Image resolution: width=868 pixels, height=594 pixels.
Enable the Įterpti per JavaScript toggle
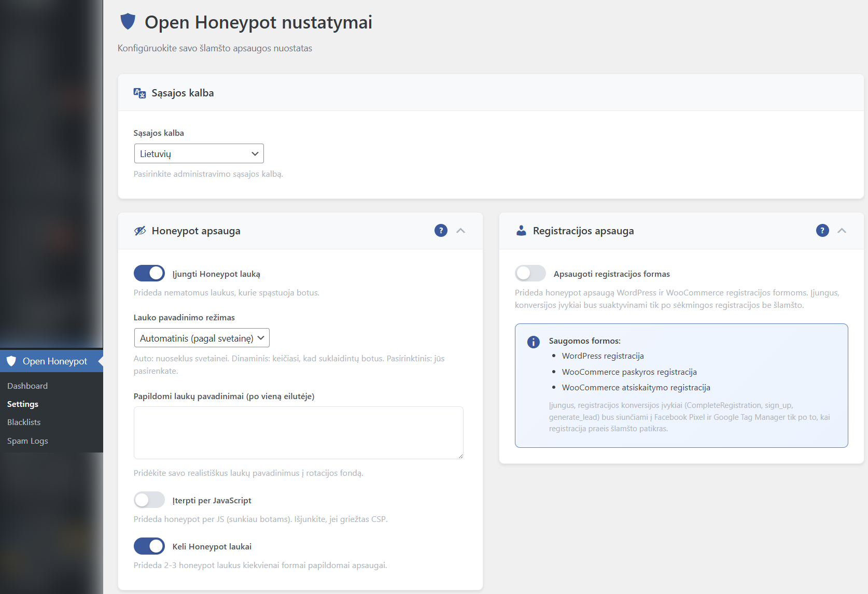pyautogui.click(x=149, y=500)
